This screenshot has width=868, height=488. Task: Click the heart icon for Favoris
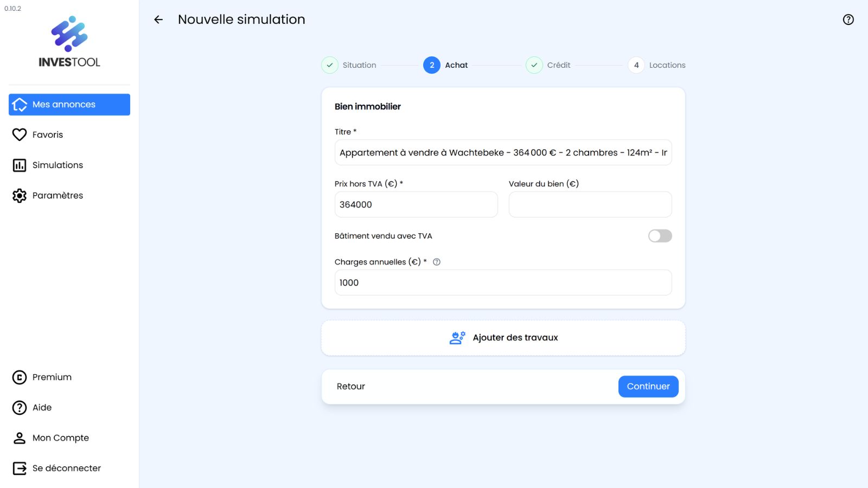coord(20,134)
